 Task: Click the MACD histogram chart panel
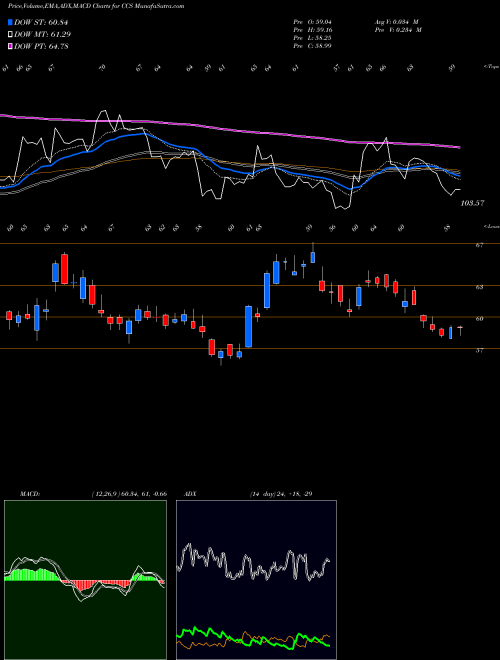coord(85,580)
